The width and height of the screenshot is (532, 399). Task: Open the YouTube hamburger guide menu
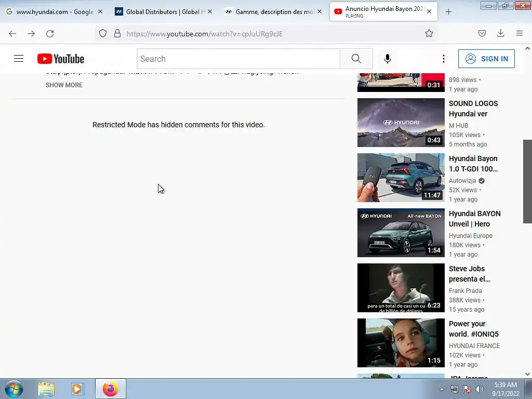(19, 59)
